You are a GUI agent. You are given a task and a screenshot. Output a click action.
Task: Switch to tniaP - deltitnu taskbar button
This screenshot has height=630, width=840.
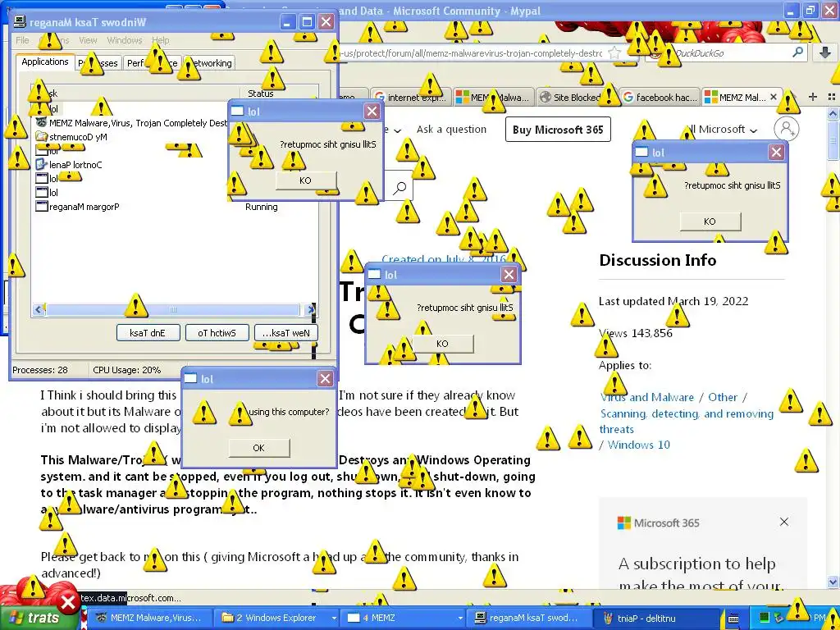coord(656,618)
